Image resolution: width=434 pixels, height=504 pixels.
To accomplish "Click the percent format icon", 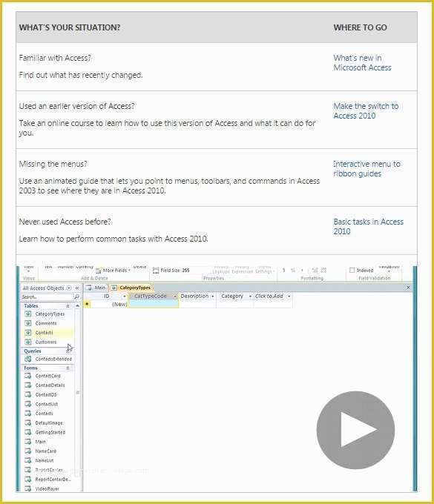I will (293, 271).
